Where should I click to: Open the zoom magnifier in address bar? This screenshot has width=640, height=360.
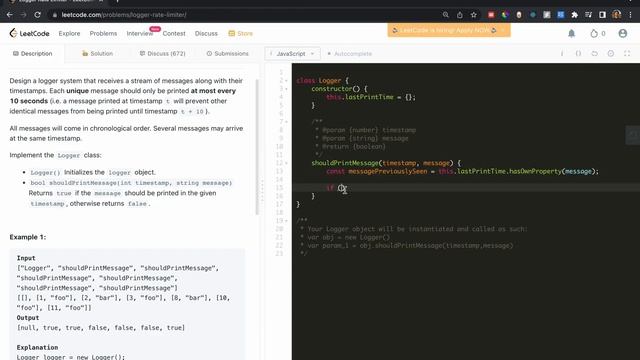(446, 15)
